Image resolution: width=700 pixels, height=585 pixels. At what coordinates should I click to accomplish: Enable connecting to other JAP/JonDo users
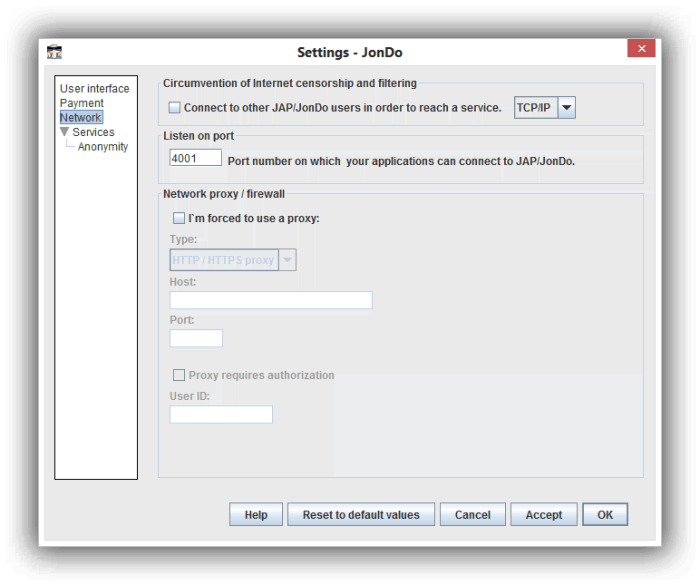click(x=175, y=108)
